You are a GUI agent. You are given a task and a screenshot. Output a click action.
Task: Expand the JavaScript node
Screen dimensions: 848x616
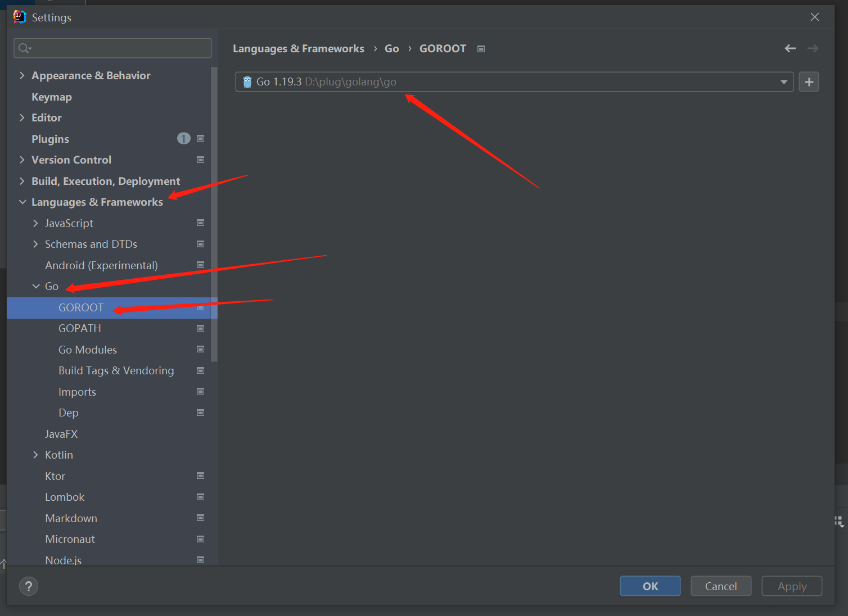[35, 223]
